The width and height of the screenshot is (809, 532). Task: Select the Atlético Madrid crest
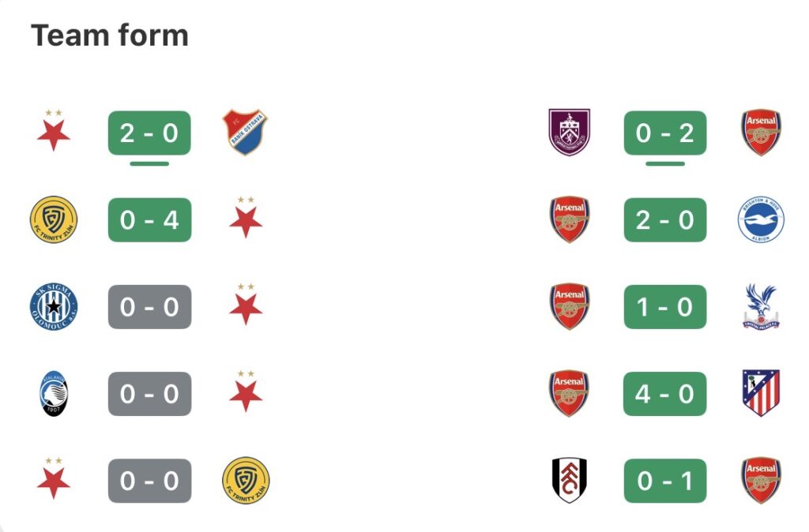click(761, 393)
